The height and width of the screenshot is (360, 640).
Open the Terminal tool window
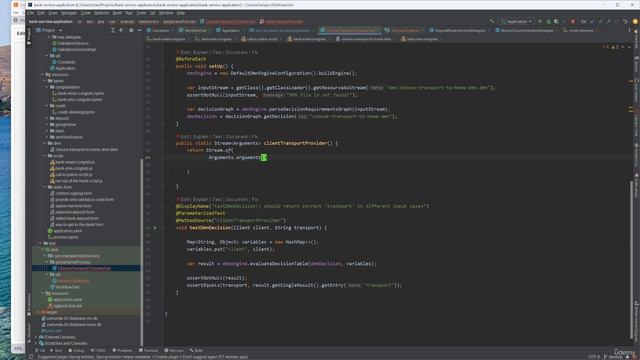[x=148, y=350]
